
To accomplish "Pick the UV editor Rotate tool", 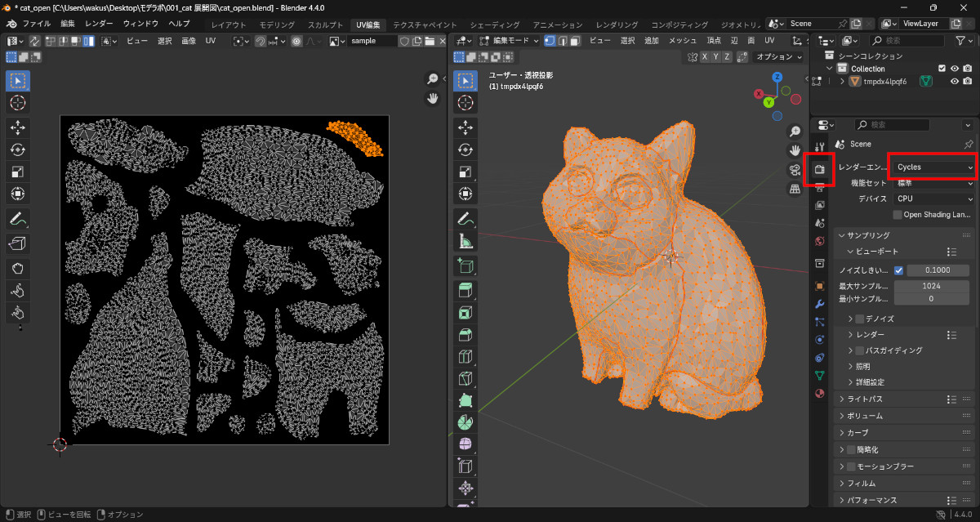I will click(x=18, y=149).
